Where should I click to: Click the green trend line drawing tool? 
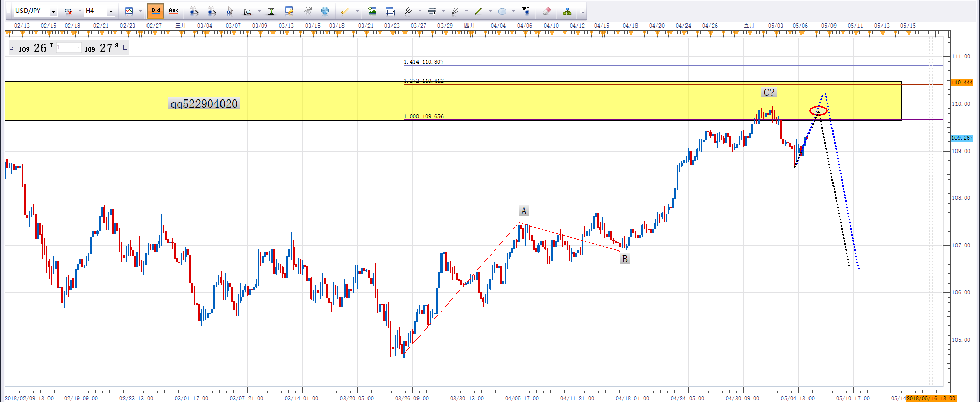click(478, 11)
